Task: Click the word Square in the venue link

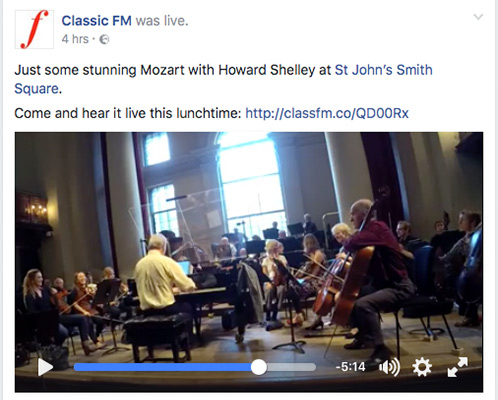Action: point(36,89)
